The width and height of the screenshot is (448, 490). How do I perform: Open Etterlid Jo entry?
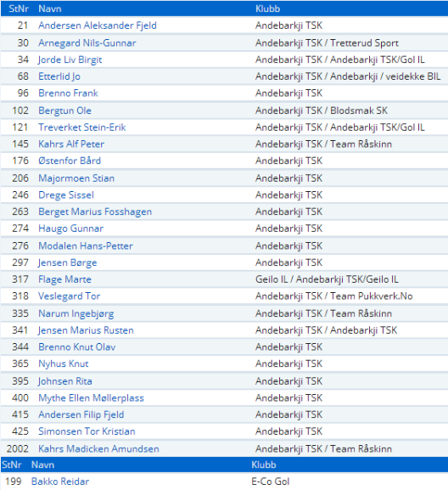(59, 76)
